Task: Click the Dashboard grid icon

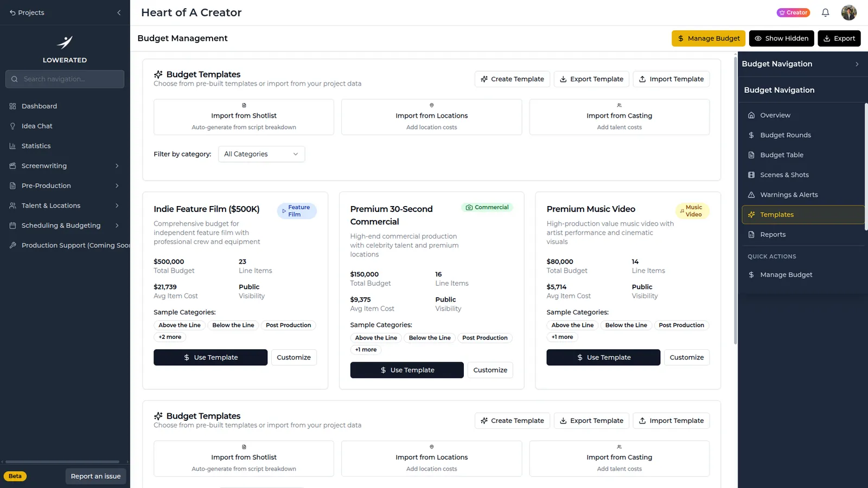Action: pos(12,106)
